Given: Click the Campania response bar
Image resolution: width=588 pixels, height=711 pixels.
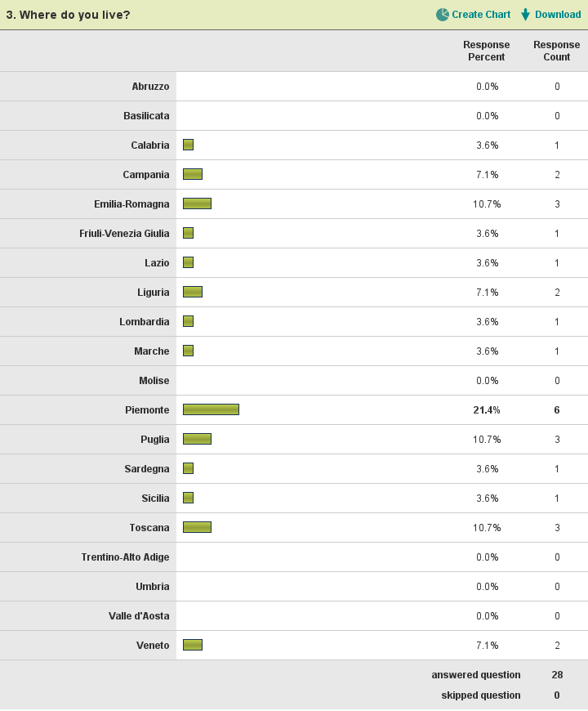Looking at the screenshot, I should click(193, 174).
